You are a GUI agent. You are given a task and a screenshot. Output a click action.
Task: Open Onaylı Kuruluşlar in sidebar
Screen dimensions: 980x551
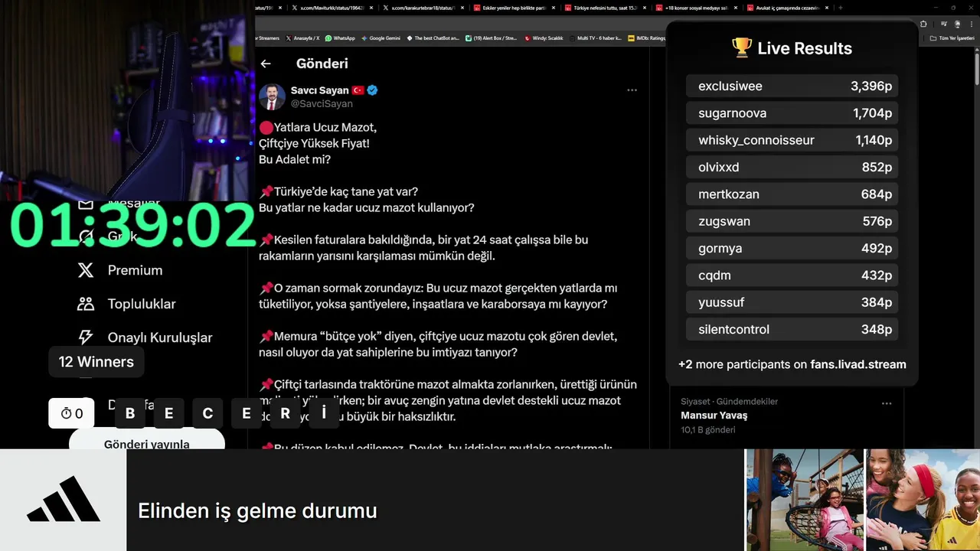pos(160,337)
